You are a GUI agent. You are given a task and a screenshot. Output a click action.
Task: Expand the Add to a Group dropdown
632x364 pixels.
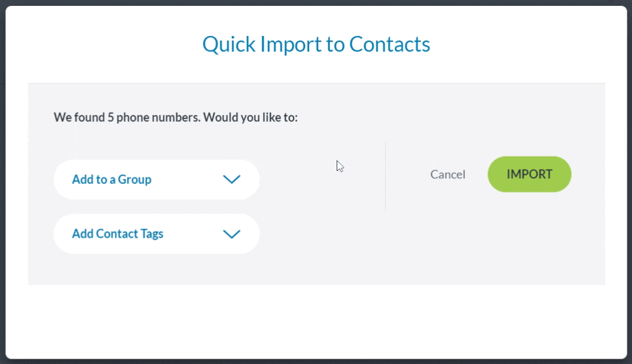[x=157, y=179]
